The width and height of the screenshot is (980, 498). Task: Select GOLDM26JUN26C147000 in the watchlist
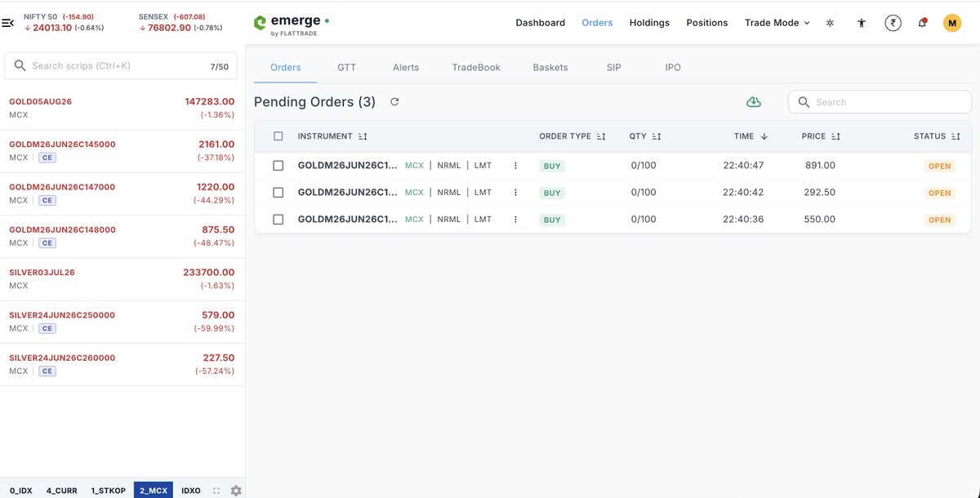point(122,194)
